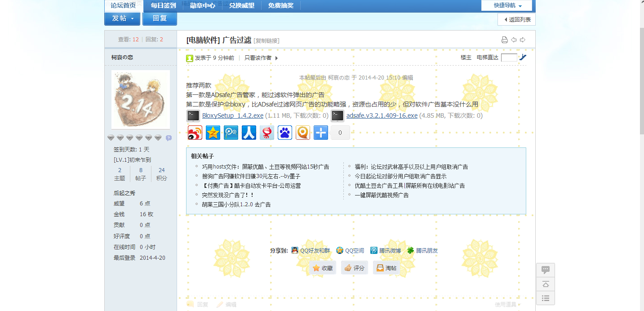Screen dimensions: 644x311
Task: Open related post 一键屏蔽优酷视频广告
Action: (x=382, y=195)
